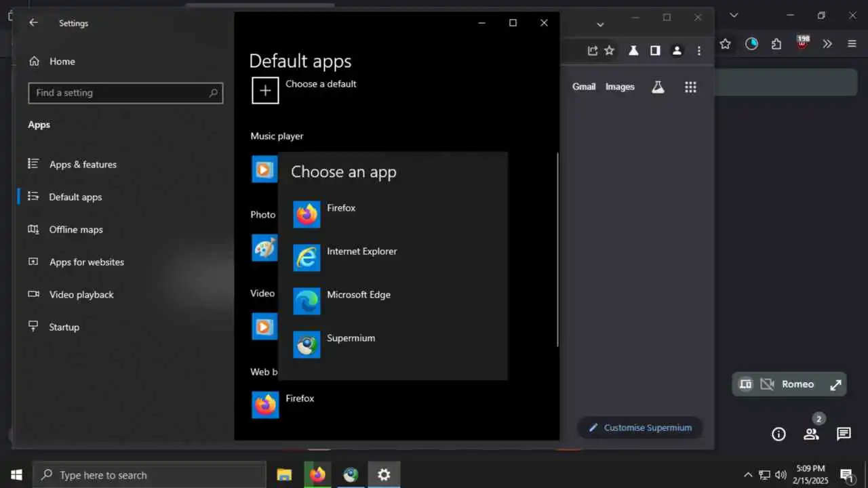Click the screen share icon beside Romeo
Viewport: 868px width, 488px height.
[745, 384]
